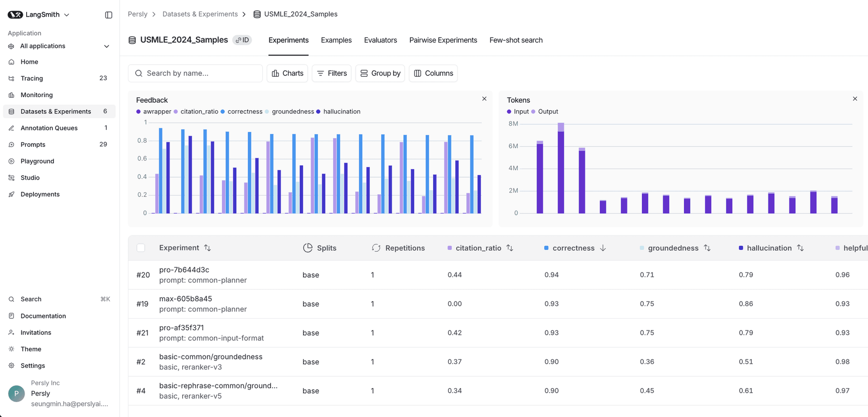Toggle the Output series in Tokens legend
Screen dimensions: 868x417
click(547, 112)
